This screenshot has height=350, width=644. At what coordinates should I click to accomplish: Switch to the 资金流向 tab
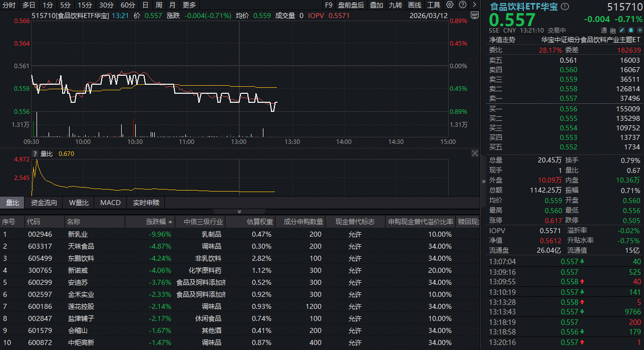point(44,203)
